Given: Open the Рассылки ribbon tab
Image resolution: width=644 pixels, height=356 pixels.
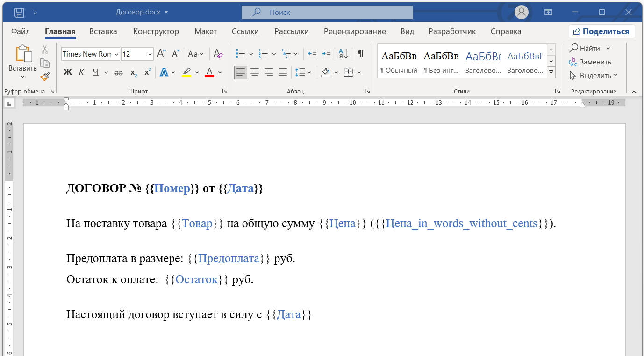Looking at the screenshot, I should [291, 32].
